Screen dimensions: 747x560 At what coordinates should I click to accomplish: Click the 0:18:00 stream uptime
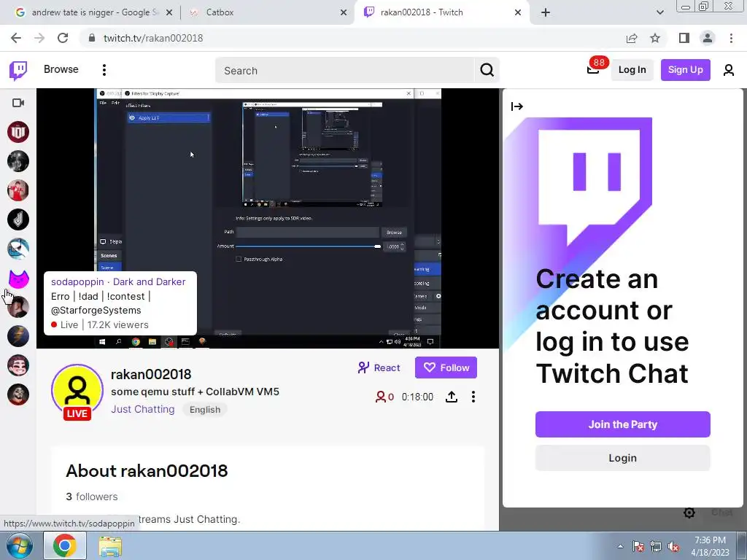tap(417, 397)
